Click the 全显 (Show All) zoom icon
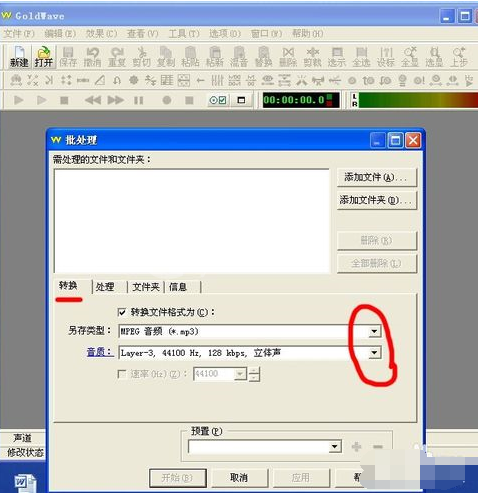The image size is (478, 493). tap(410, 57)
